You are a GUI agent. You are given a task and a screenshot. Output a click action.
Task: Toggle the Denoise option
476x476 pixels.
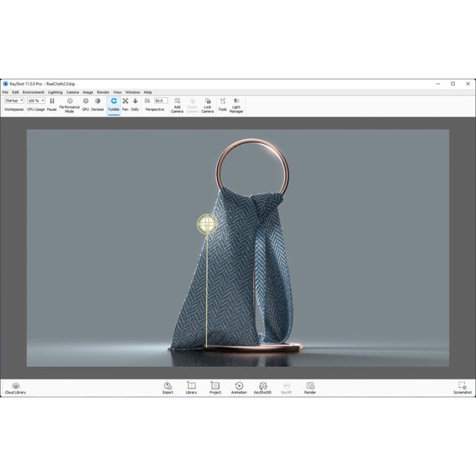[x=98, y=101]
